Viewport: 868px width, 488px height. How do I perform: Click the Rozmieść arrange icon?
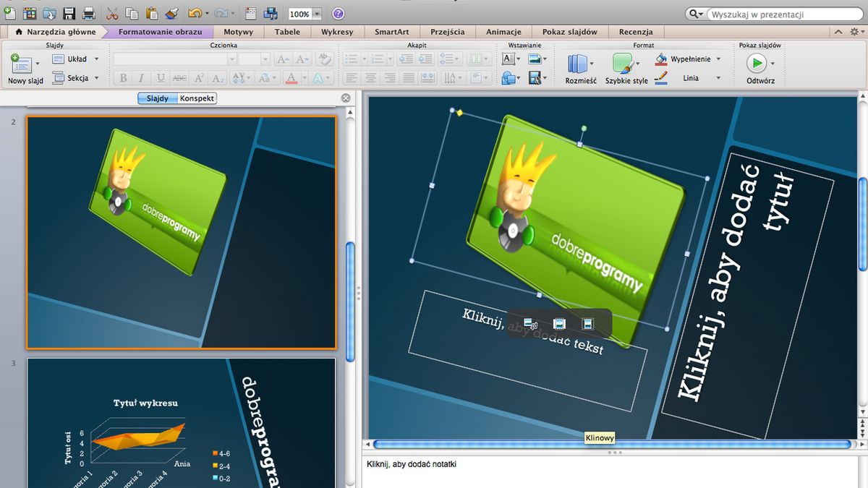[x=577, y=64]
